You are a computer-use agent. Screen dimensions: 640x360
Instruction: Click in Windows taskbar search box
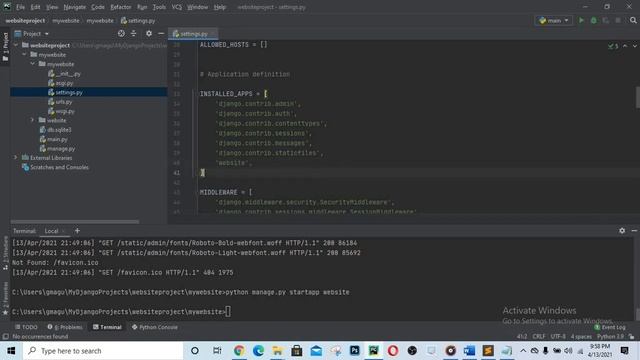(x=103, y=351)
